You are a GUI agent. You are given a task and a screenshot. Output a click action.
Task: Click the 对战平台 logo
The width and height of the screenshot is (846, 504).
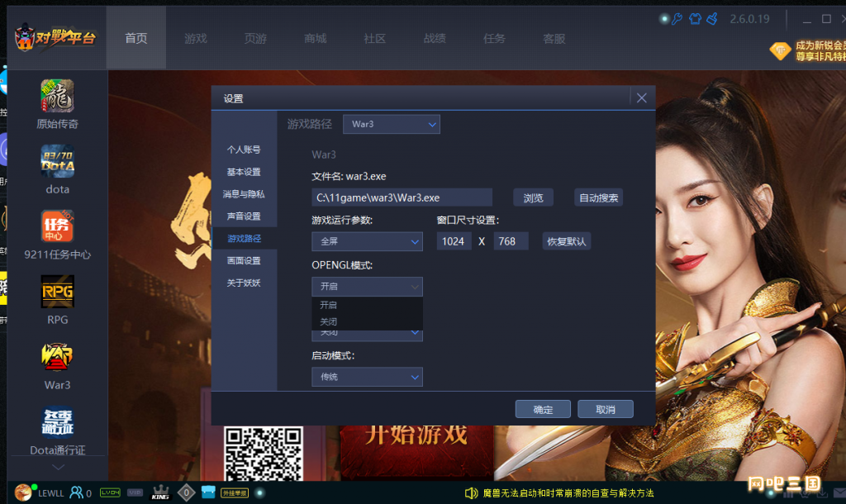[x=55, y=38]
